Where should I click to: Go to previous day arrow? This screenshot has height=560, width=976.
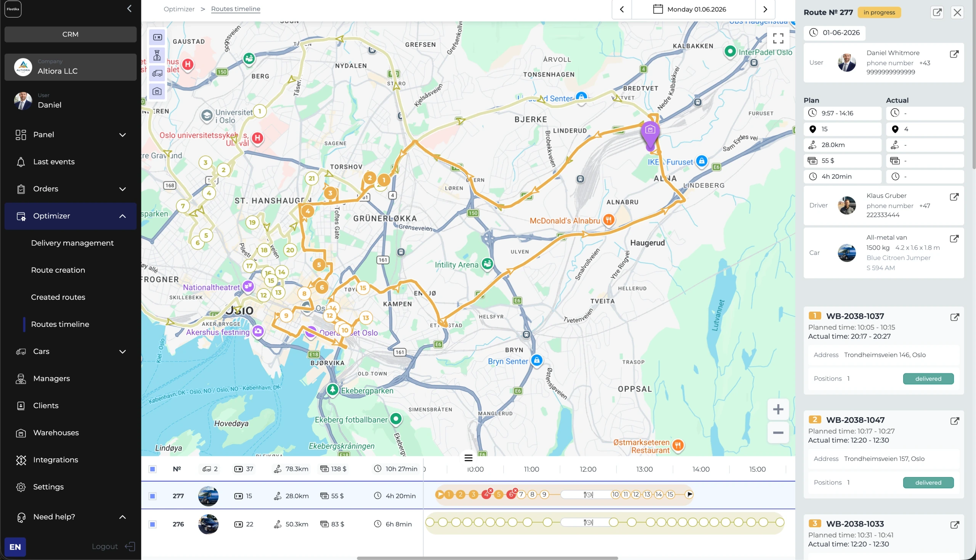coord(622,9)
